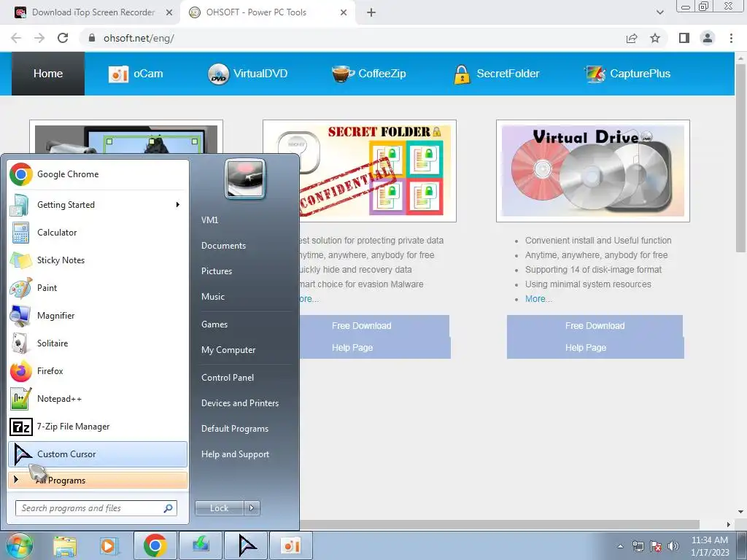This screenshot has width=747, height=560.
Task: Share this page via share icon
Action: 632,38
